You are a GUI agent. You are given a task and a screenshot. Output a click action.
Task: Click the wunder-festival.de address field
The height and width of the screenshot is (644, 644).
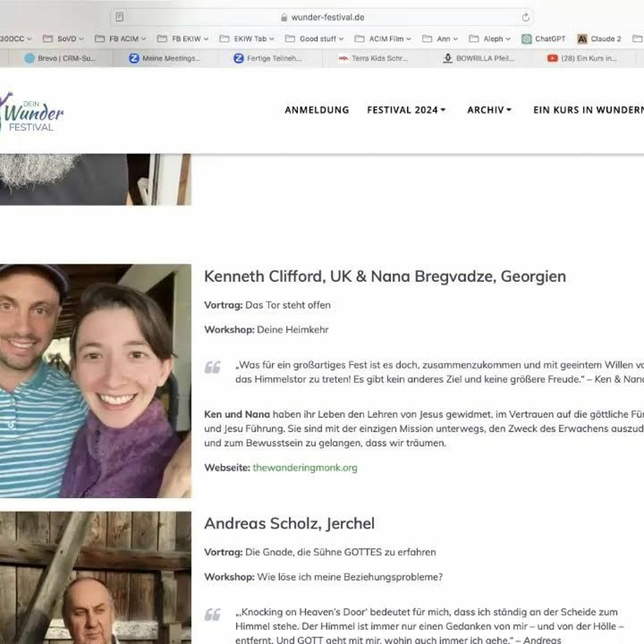[x=322, y=17]
